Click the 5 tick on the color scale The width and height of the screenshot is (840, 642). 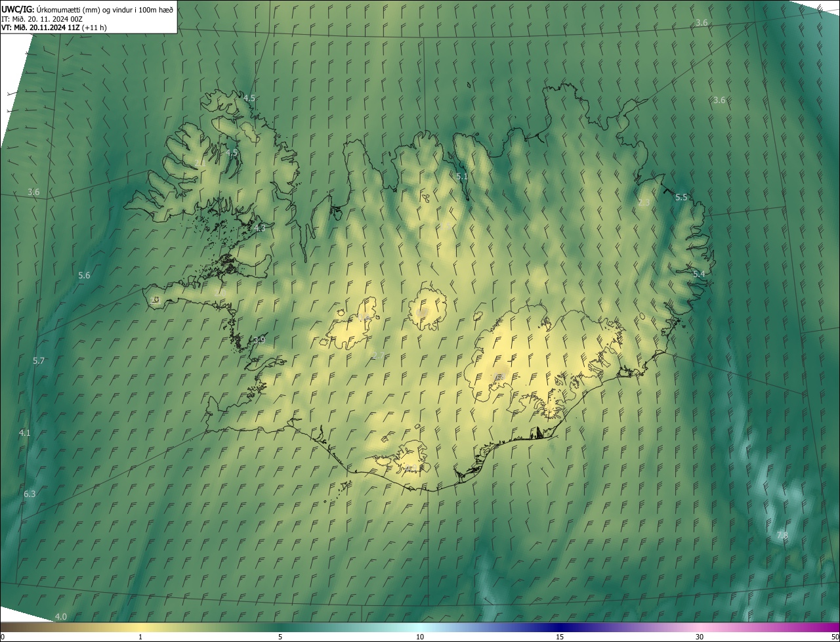coord(280,637)
